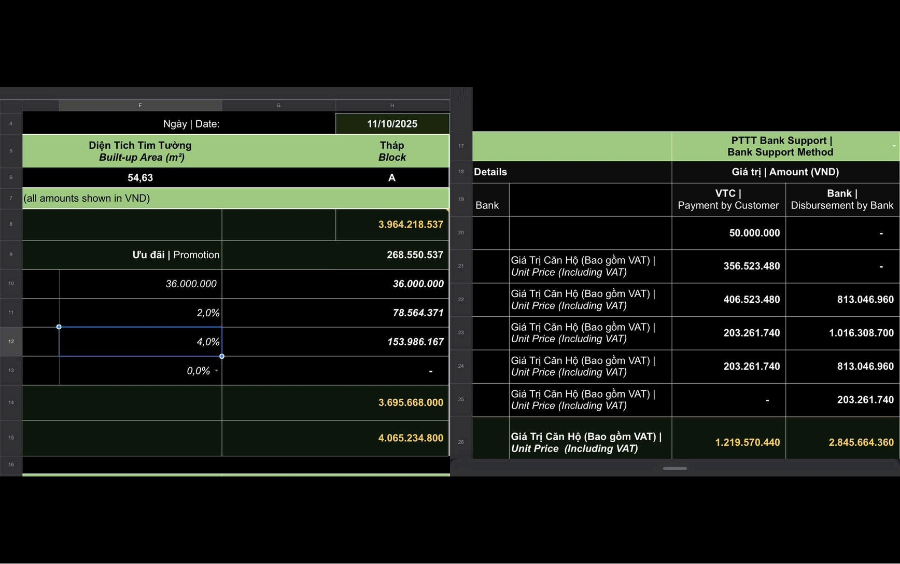
Task: Select the date cell 11/10/2025
Action: click(x=392, y=124)
